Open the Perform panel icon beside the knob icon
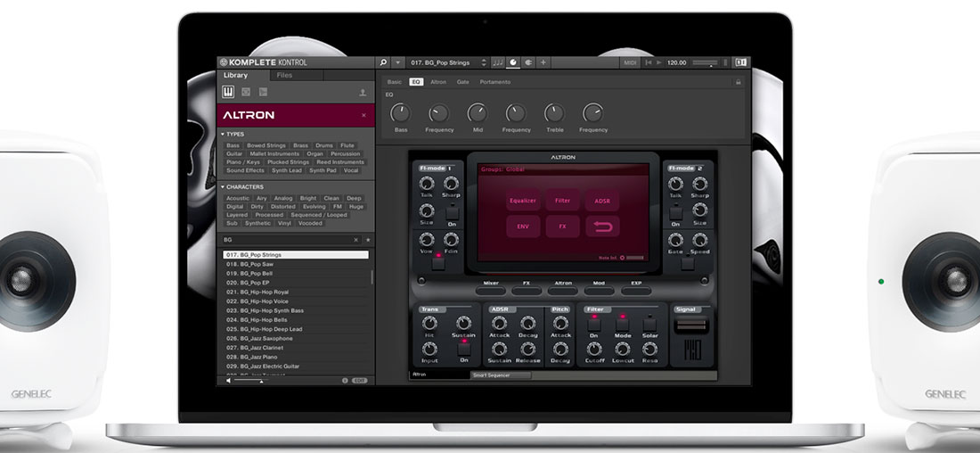The height and width of the screenshot is (453, 980). click(528, 62)
